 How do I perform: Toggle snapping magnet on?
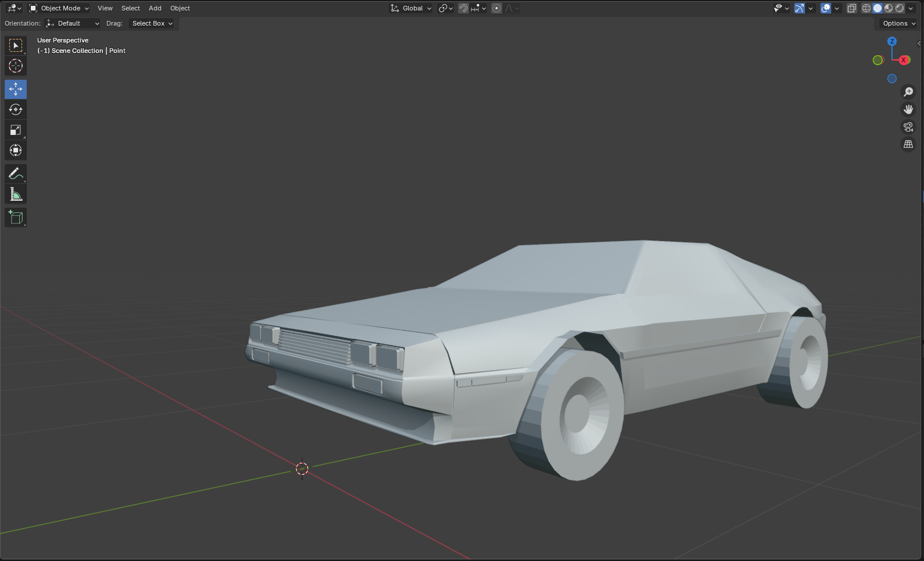point(463,8)
